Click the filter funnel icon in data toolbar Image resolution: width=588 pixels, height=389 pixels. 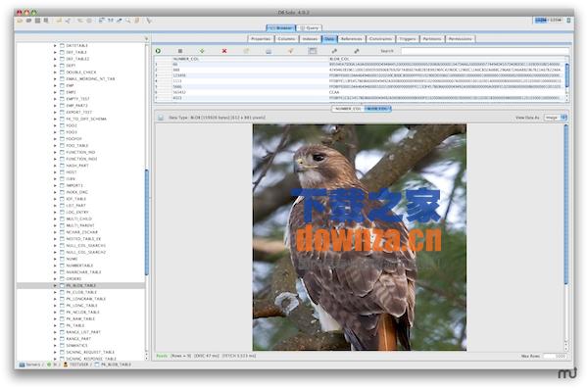[x=291, y=51]
